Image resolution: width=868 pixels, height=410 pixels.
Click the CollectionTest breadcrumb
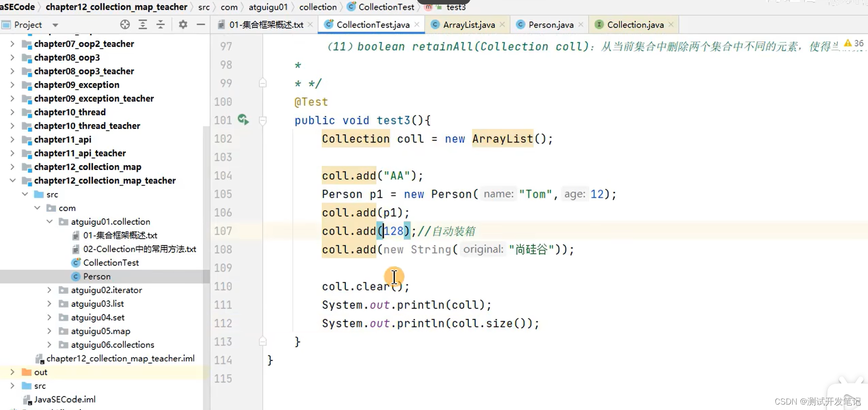[381, 7]
